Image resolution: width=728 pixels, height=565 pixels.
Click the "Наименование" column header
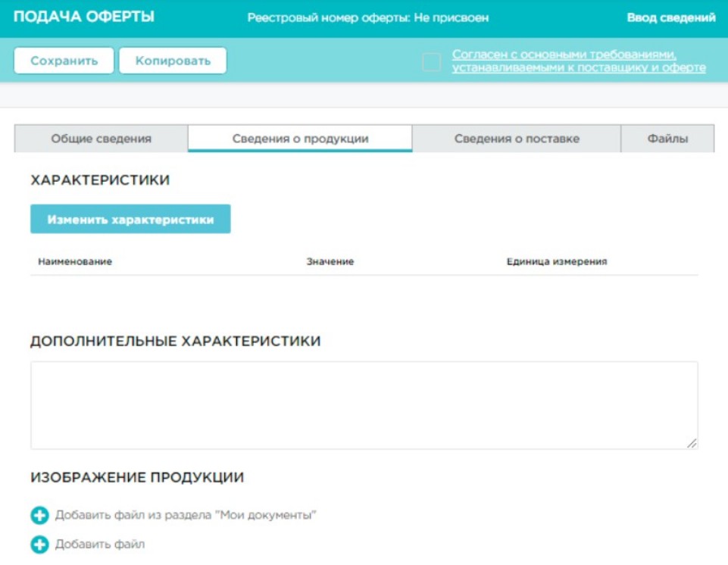[x=75, y=261]
